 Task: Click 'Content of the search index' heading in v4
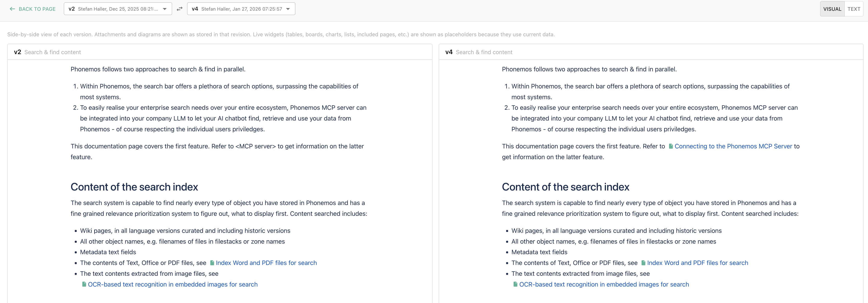(x=566, y=187)
